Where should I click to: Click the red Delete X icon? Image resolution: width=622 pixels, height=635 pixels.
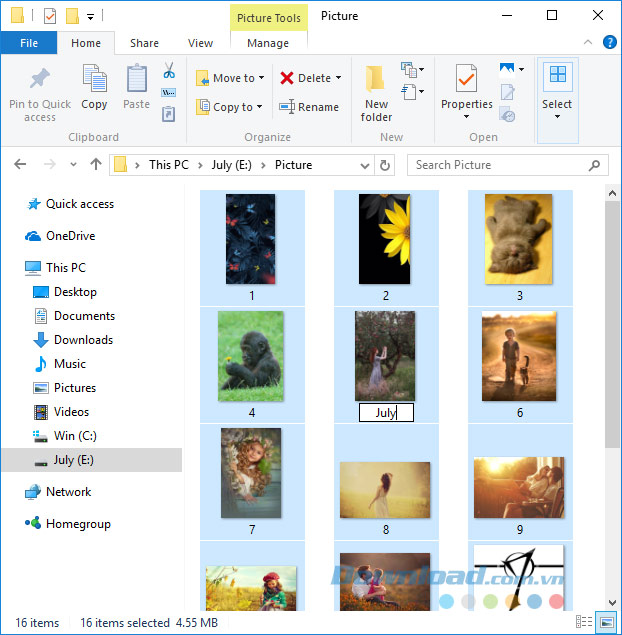click(x=287, y=78)
